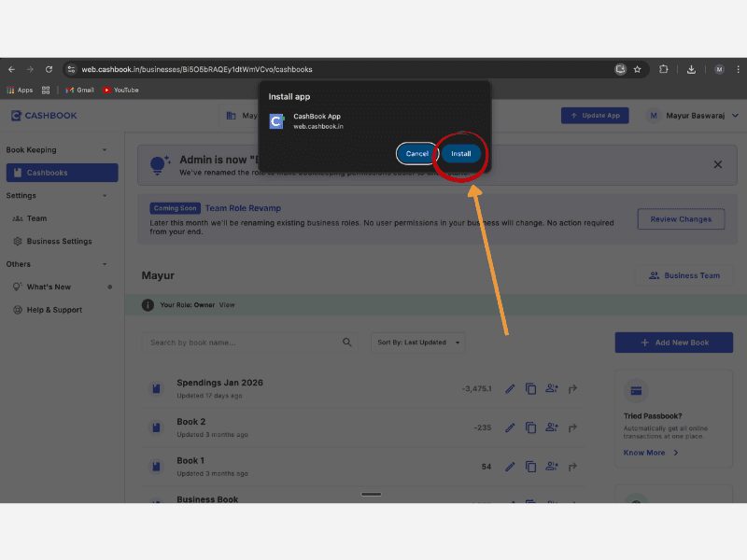Rename Spendings Jan 2026 with pencil icon
Screen dimensions: 747x560
click(510, 389)
